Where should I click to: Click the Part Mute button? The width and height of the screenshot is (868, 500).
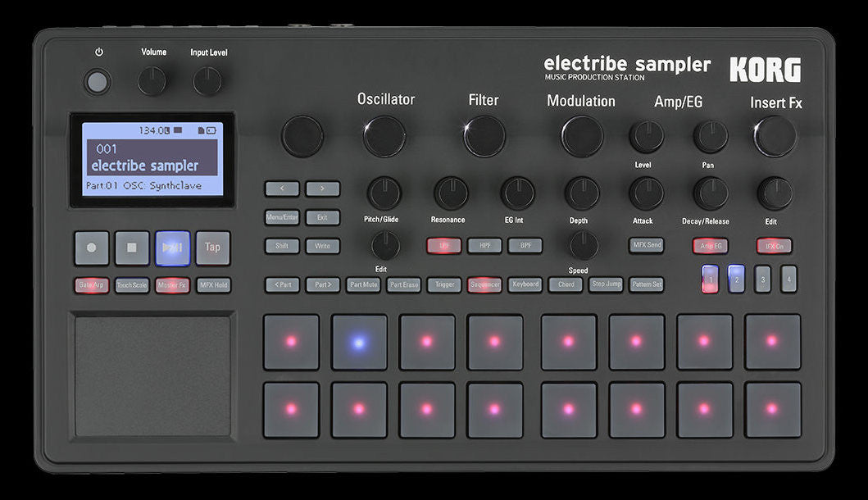tap(363, 284)
